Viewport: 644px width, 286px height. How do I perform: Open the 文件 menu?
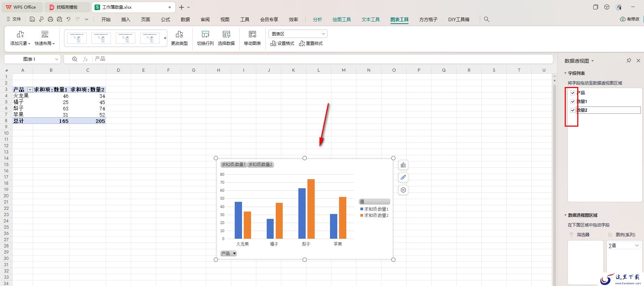tap(14, 19)
